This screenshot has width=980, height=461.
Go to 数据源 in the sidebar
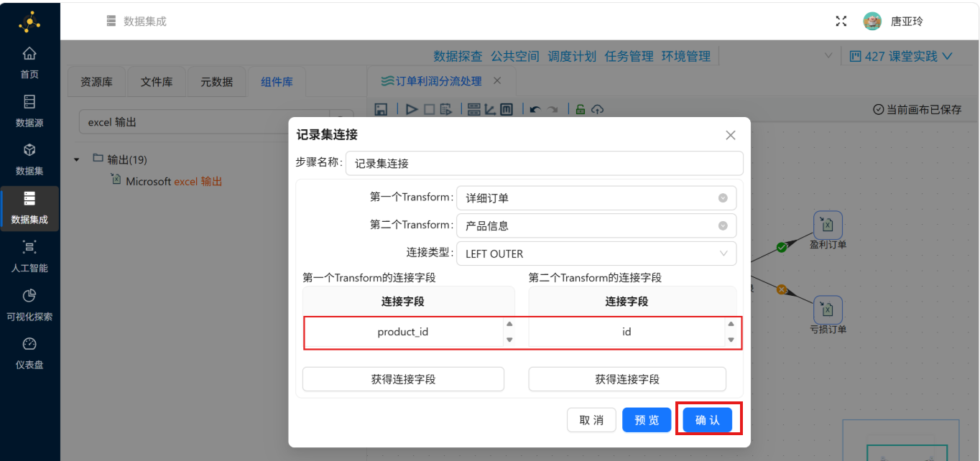coord(29,111)
